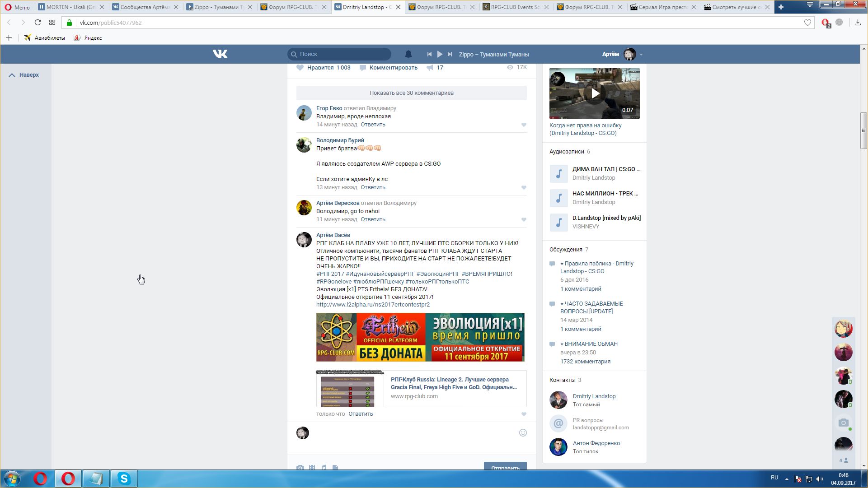This screenshot has width=868, height=488.
Task: Show all 30 comments
Action: 412,93
